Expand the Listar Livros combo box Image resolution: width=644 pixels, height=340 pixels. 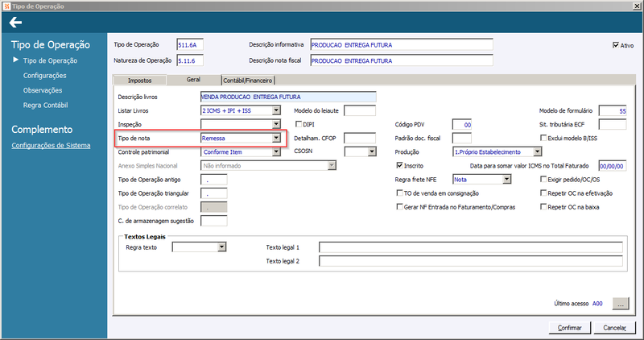click(276, 110)
